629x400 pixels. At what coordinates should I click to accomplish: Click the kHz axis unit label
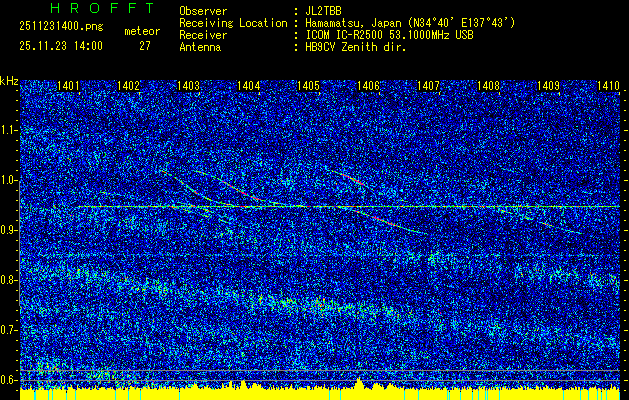(x=9, y=80)
